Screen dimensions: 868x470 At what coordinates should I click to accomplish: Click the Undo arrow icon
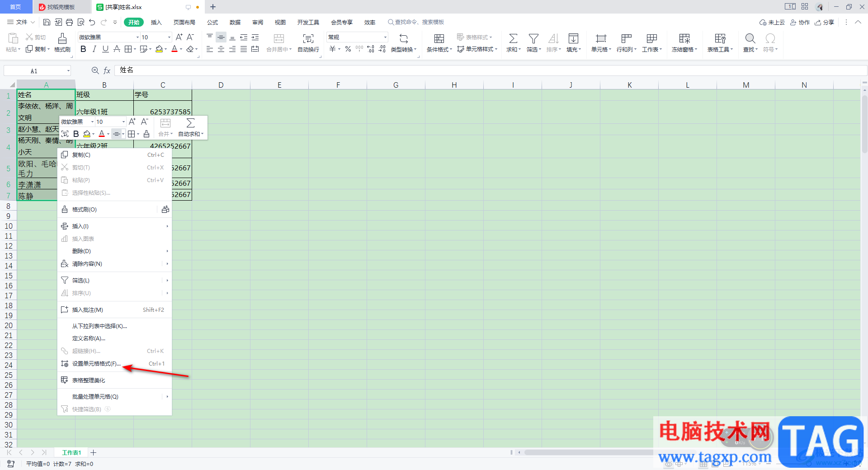[x=92, y=22]
